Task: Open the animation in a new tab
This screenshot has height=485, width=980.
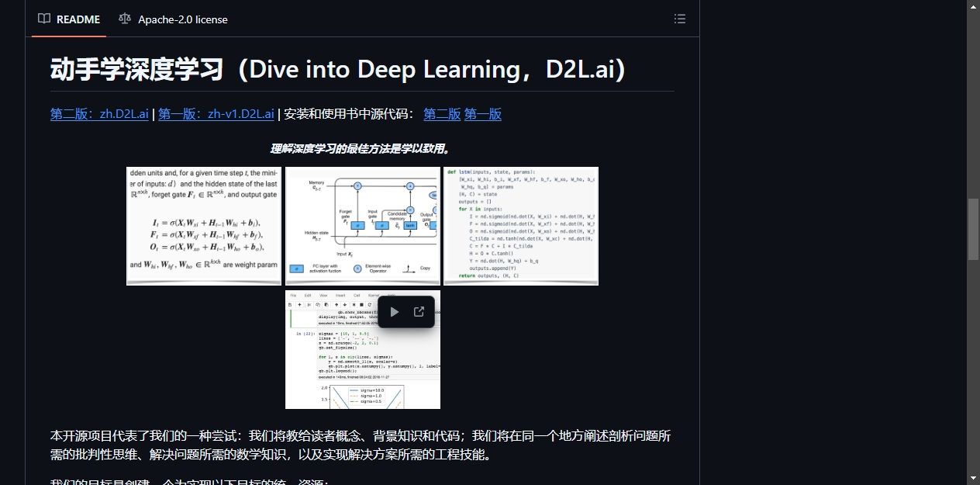Action: 419,312
